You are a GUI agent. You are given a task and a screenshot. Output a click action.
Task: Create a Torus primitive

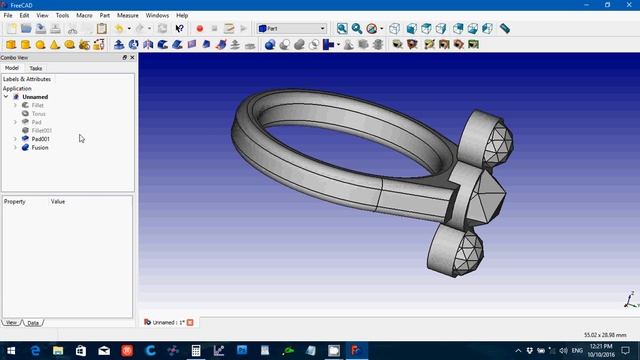tap(69, 44)
